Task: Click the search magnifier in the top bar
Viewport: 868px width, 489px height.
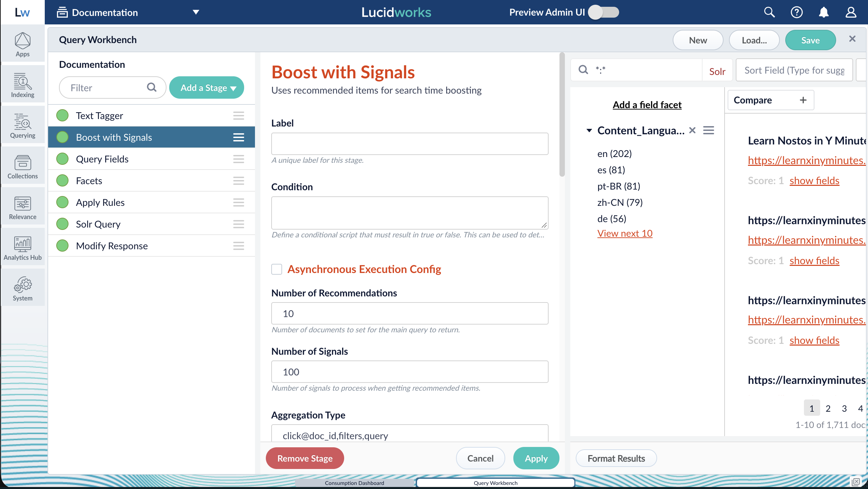Action: point(769,12)
